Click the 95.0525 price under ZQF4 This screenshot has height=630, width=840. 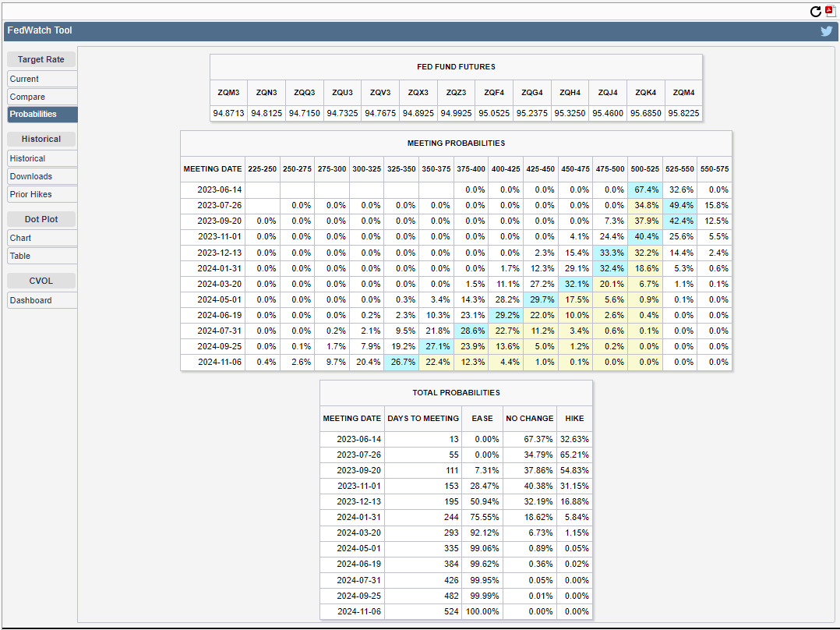pos(494,113)
